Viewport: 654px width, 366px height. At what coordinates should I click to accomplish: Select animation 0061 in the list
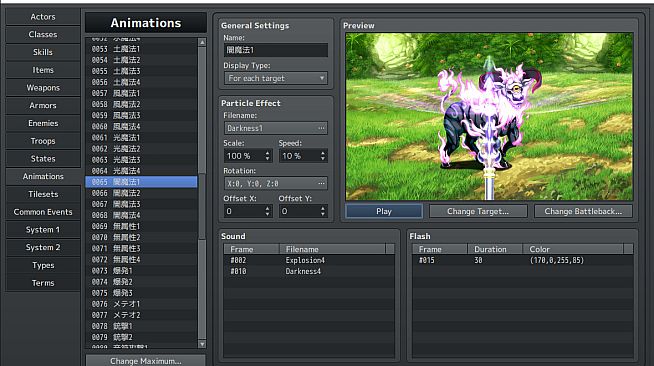point(141,138)
